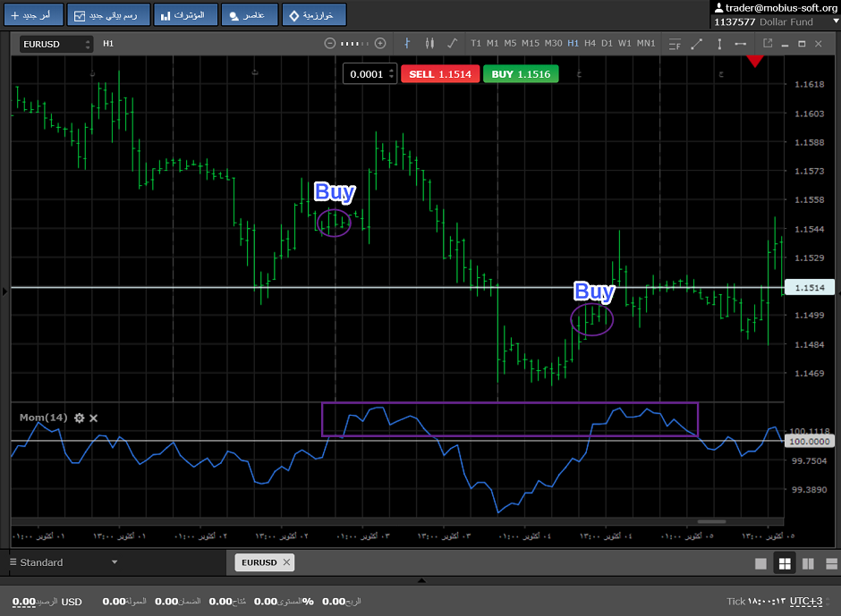Choose the two-column chart layout
Viewport: 841px width, 616px height.
(x=808, y=563)
